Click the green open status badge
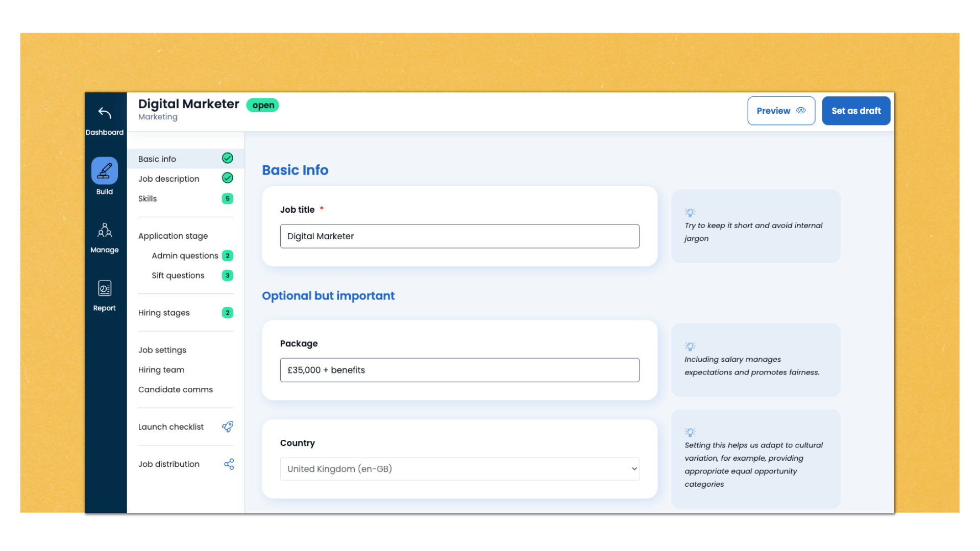Screen dimensions: 980x551 262,105
